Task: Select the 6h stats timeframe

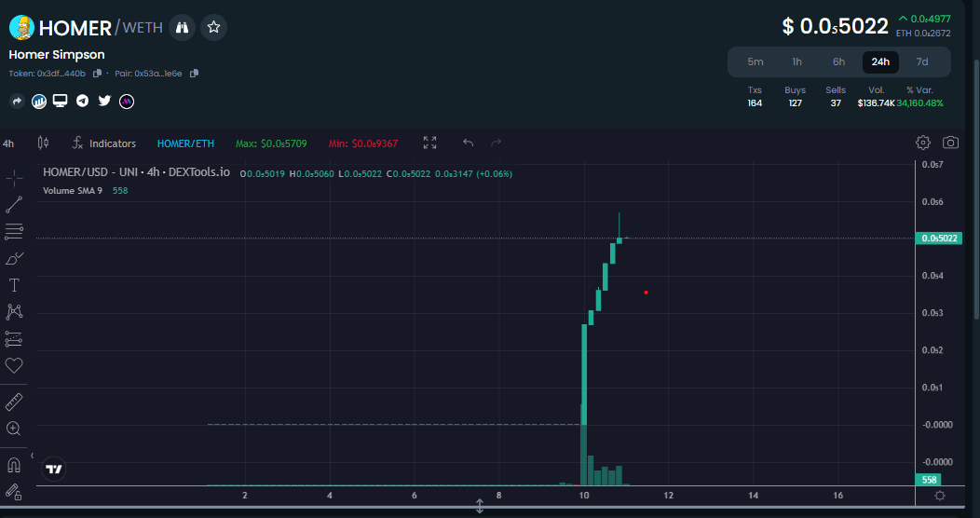Action: click(838, 61)
